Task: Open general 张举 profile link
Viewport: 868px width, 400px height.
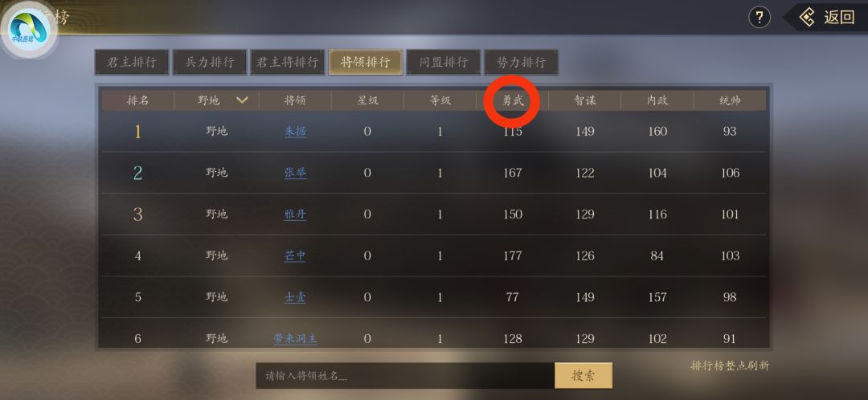Action: (295, 173)
